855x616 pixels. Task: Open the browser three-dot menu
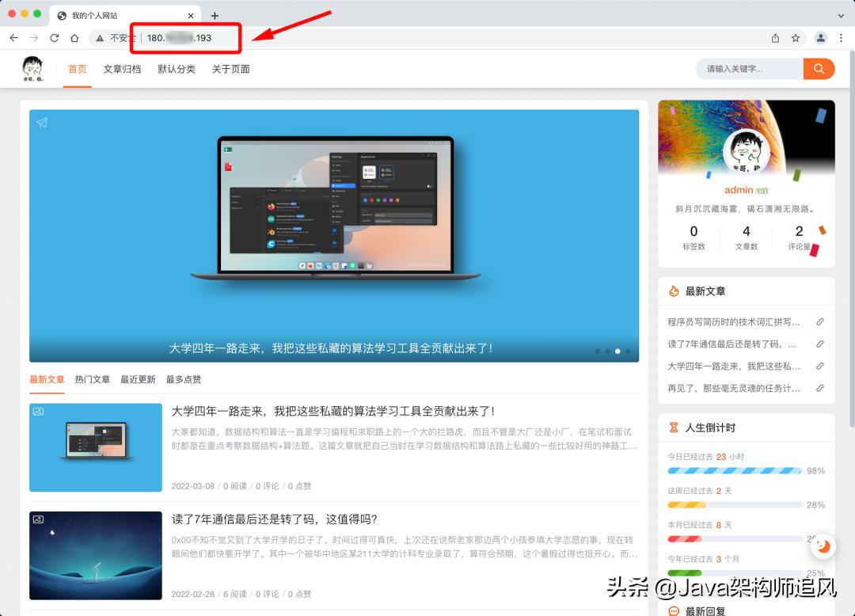pyautogui.click(x=842, y=37)
